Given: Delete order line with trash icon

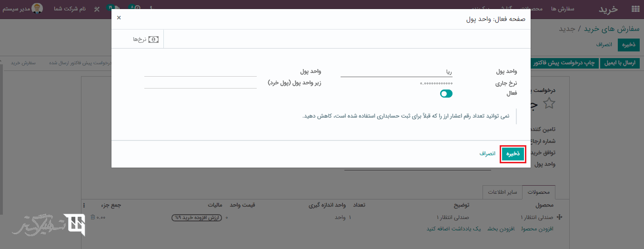Looking at the screenshot, I should (x=92, y=218).
